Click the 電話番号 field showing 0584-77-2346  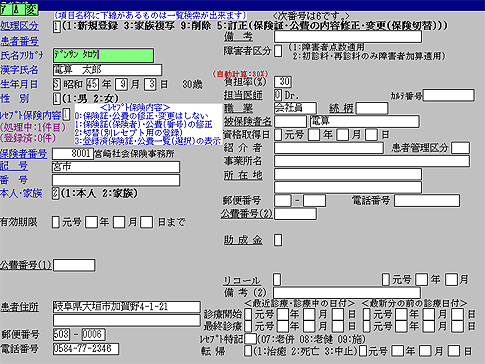click(86, 349)
